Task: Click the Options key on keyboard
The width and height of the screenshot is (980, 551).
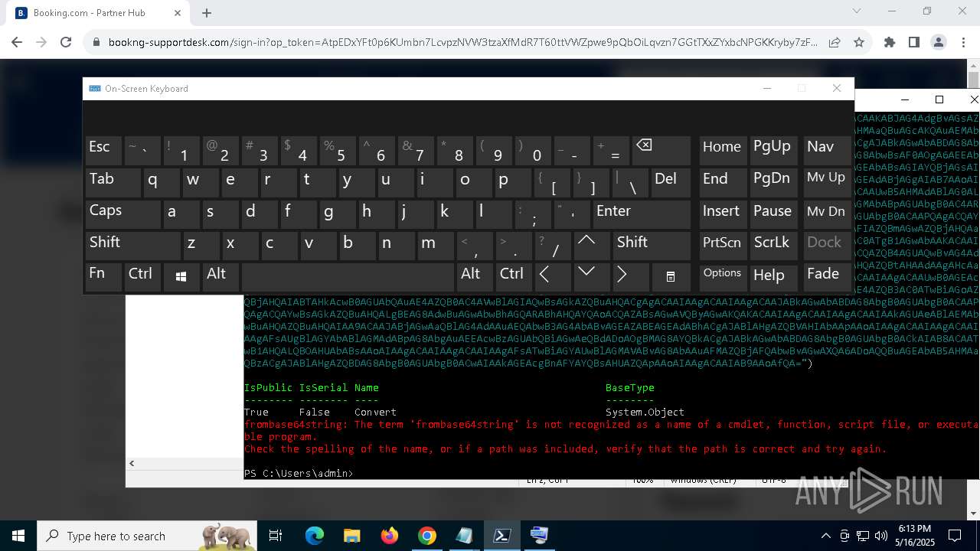Action: pos(723,277)
